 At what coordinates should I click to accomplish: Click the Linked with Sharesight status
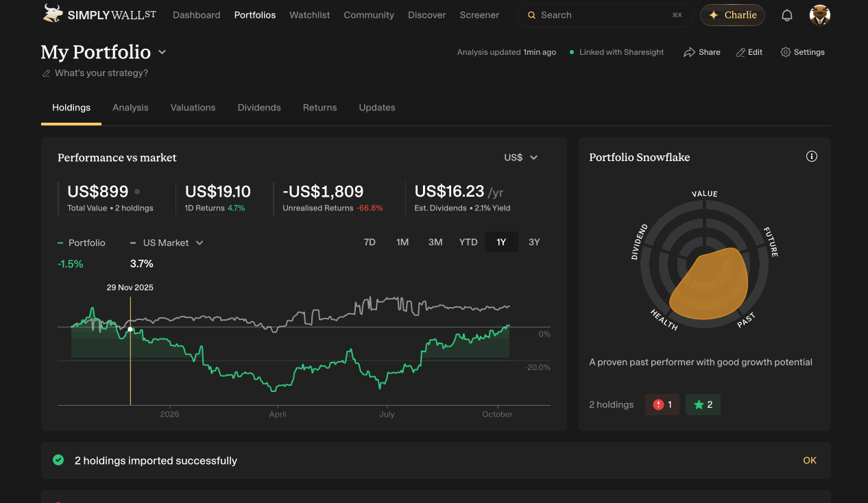pyautogui.click(x=616, y=52)
